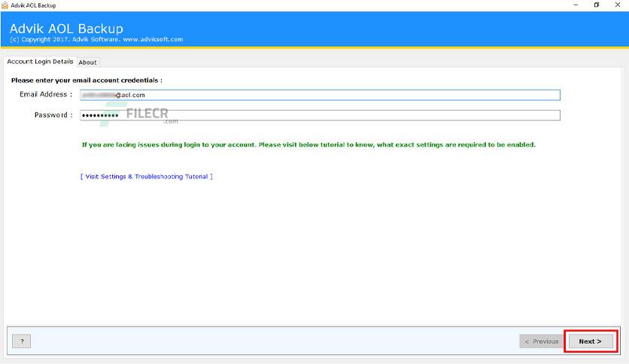The width and height of the screenshot is (629, 364).
Task: Open Visit Settings & Troubleshooting Tutorial link
Action: pos(147,177)
